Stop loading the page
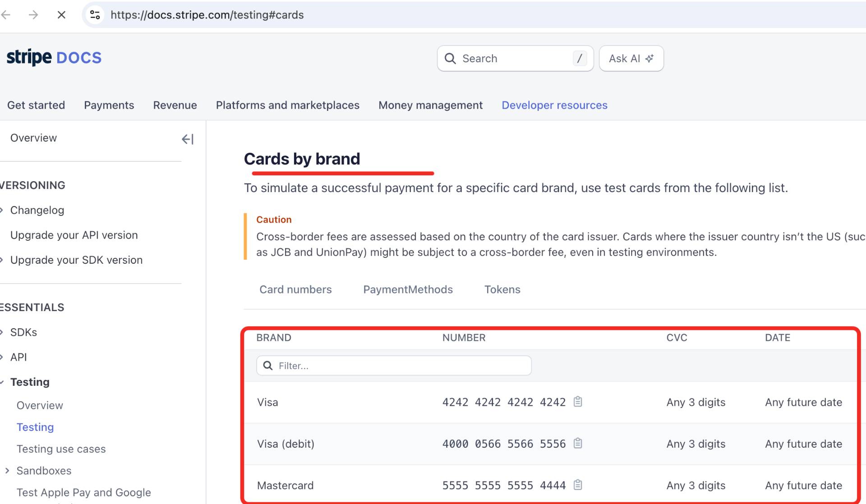Viewport: 866px width, 504px height. [x=61, y=15]
